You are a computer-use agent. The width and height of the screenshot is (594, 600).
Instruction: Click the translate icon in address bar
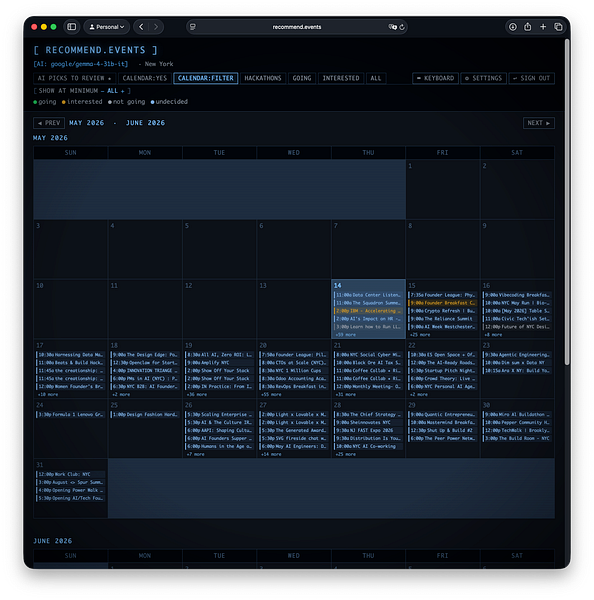click(392, 27)
